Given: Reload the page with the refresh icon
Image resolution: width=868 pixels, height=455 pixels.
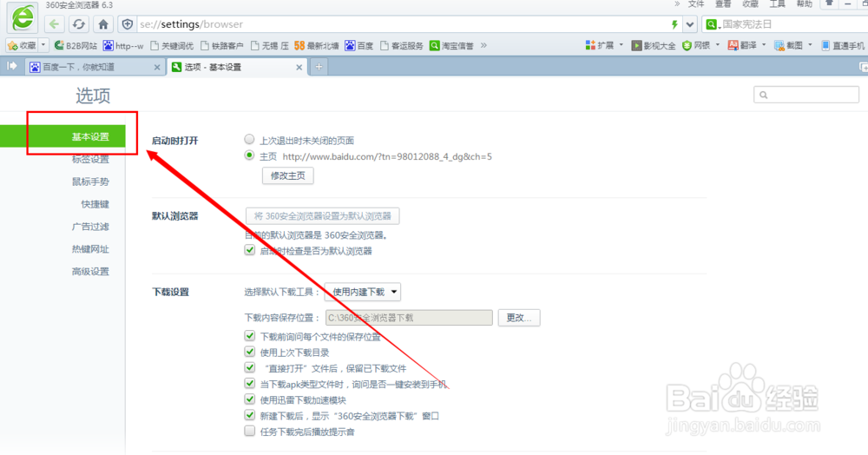Looking at the screenshot, I should point(79,24).
